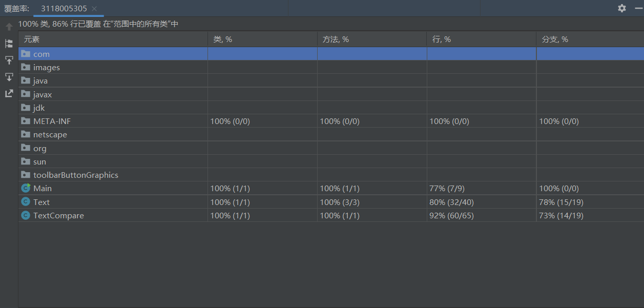Click the Main class icon
The height and width of the screenshot is (308, 644).
26,188
